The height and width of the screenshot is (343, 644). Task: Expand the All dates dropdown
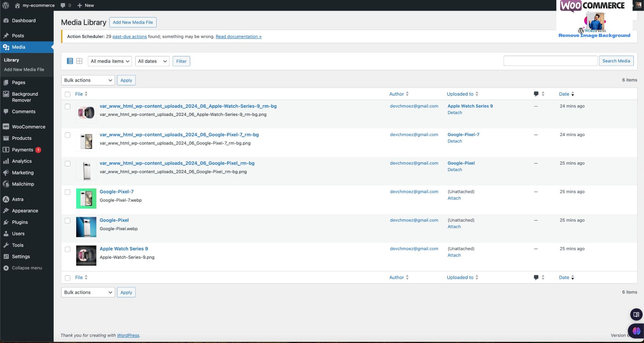[x=152, y=61]
